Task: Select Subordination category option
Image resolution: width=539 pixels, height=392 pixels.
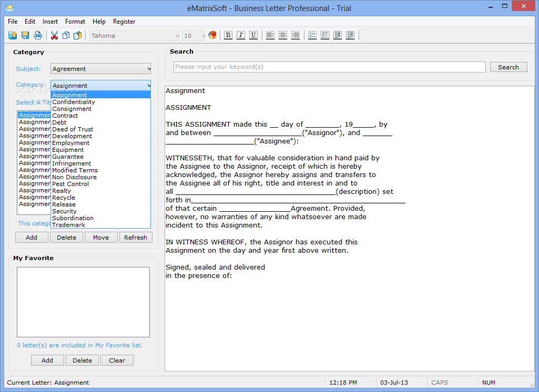Action: click(101, 218)
